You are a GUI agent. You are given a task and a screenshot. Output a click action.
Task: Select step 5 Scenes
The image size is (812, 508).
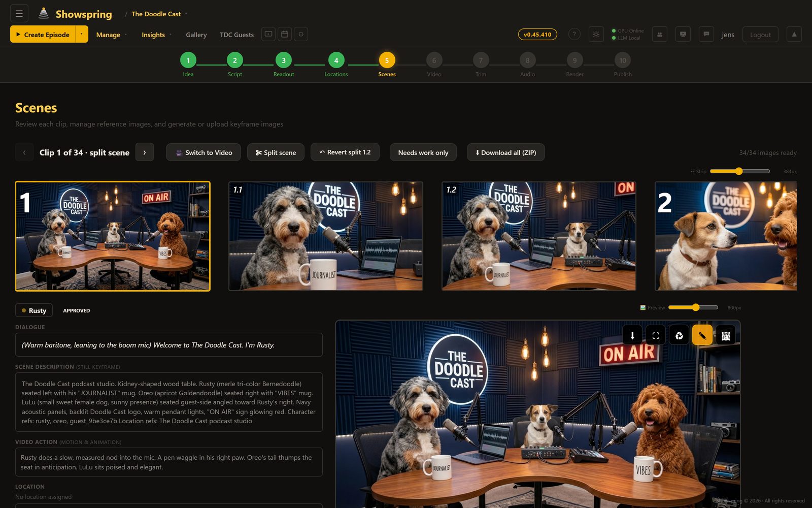click(387, 60)
